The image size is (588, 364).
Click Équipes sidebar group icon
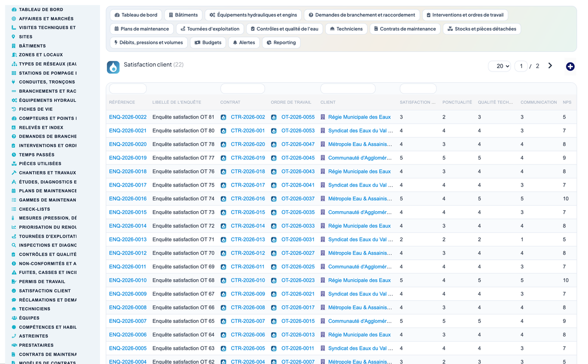14,318
